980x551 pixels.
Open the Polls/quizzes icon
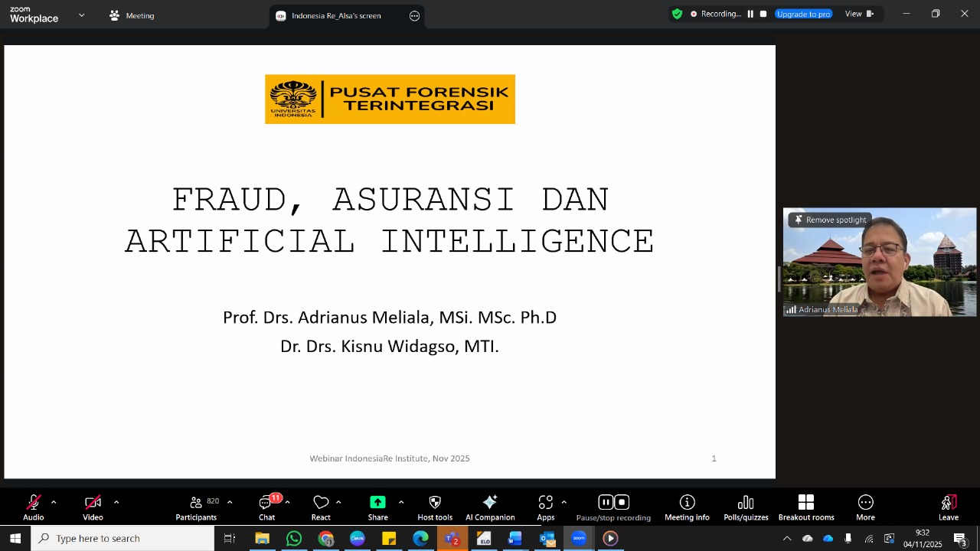point(746,507)
